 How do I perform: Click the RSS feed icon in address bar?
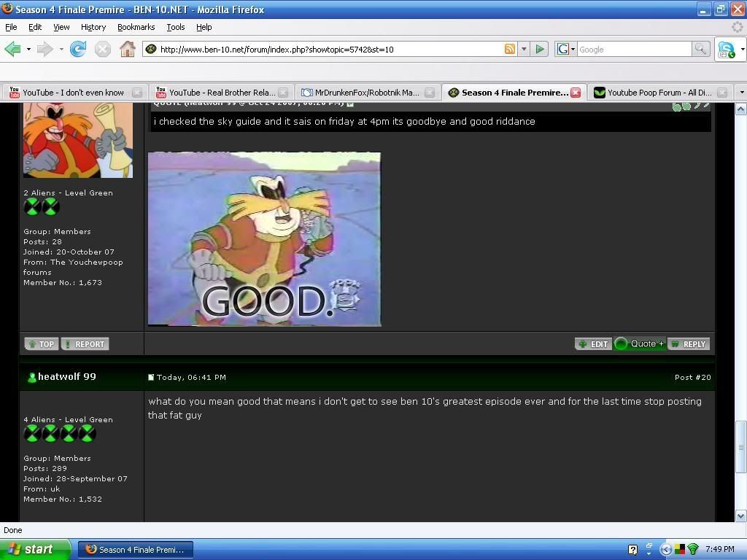510,49
